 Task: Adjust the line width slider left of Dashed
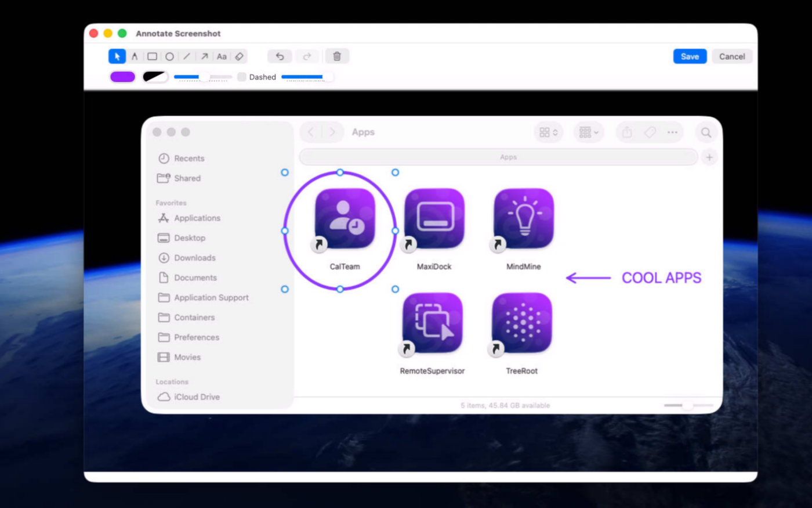[203, 77]
